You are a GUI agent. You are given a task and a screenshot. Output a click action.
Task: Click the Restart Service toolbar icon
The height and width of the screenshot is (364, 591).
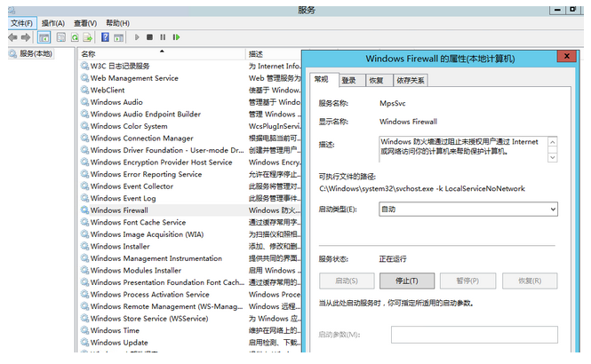pos(176,37)
